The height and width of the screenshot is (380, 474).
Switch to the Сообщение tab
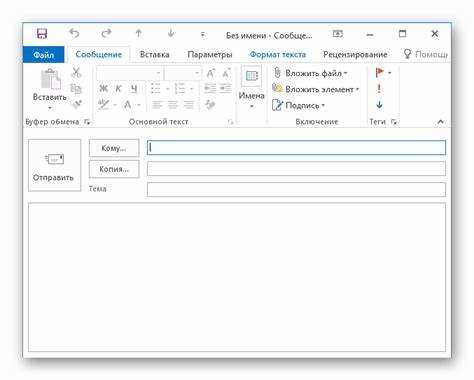coord(99,54)
